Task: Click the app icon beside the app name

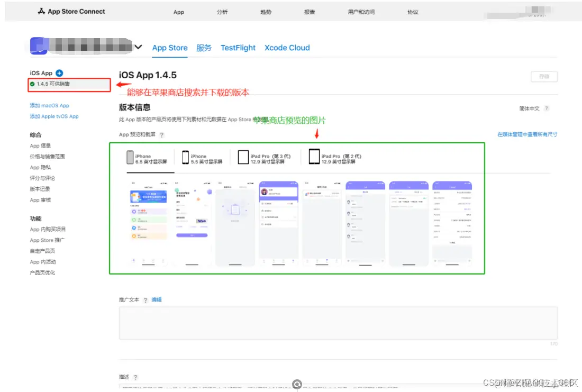Action: point(39,46)
